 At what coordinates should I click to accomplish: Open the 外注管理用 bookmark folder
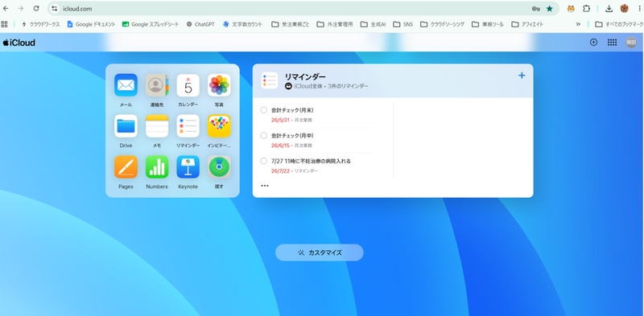tap(335, 24)
